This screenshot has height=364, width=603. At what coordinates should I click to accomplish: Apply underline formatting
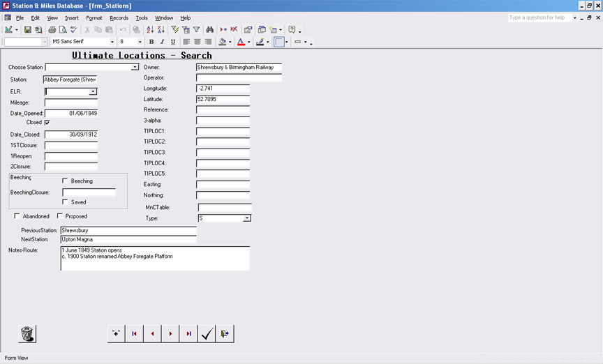pos(172,42)
